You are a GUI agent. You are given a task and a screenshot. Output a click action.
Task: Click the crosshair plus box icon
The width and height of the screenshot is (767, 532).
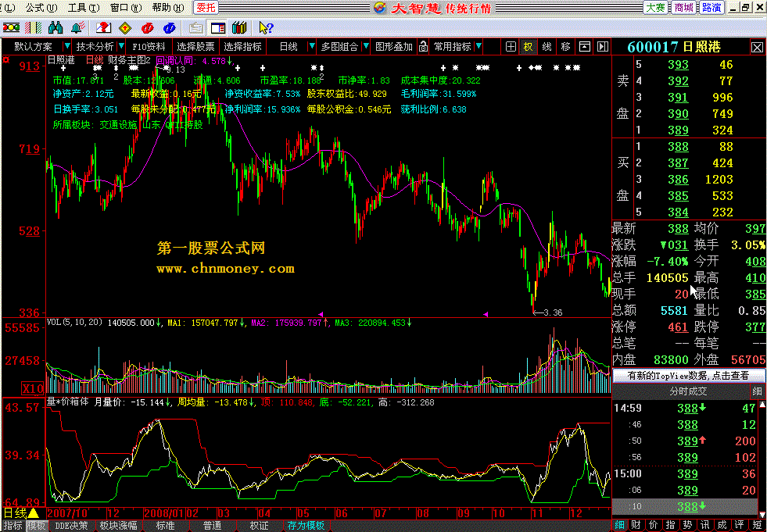tap(511, 47)
